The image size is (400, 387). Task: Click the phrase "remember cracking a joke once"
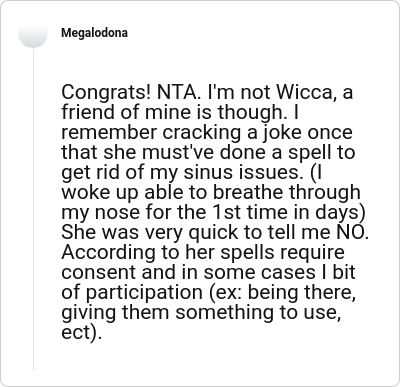point(207,132)
